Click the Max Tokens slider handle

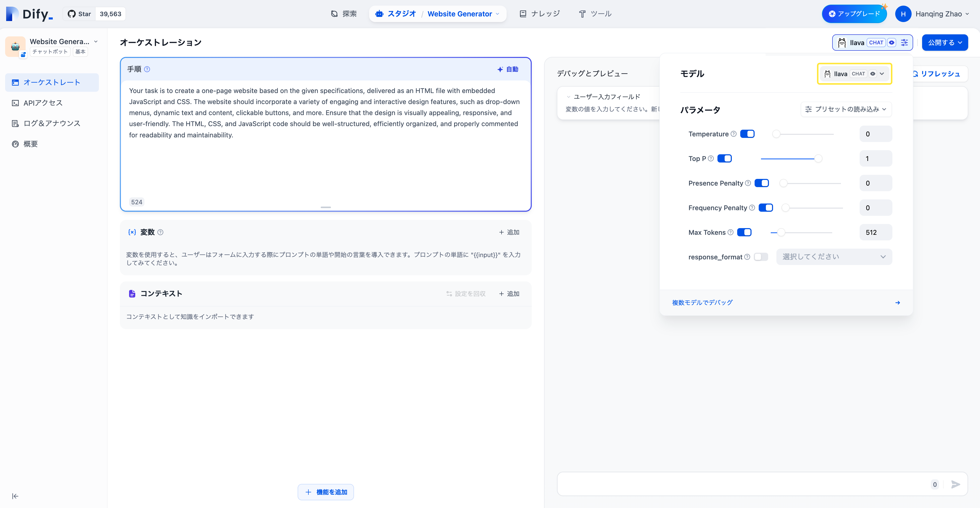[x=781, y=232]
